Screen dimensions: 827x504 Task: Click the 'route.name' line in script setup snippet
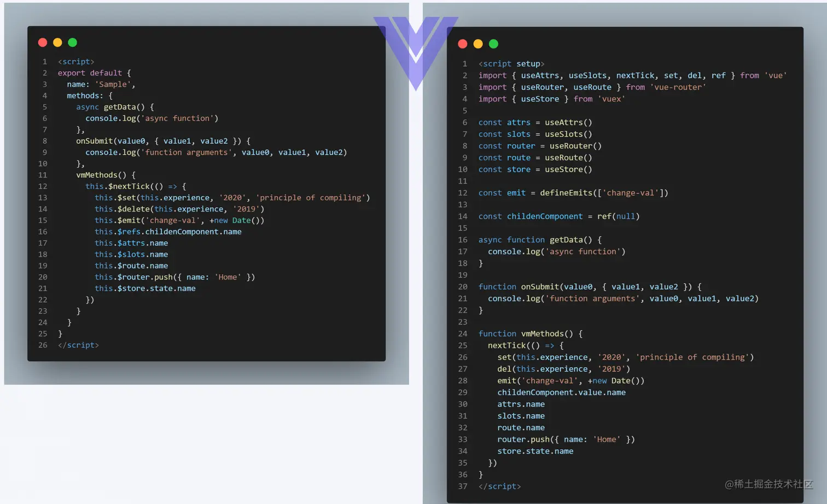tap(521, 428)
